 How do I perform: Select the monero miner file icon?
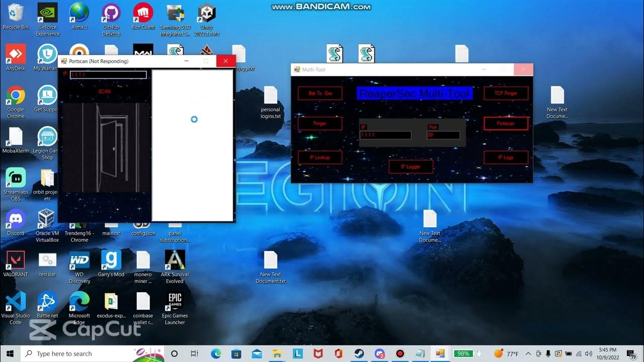click(143, 267)
